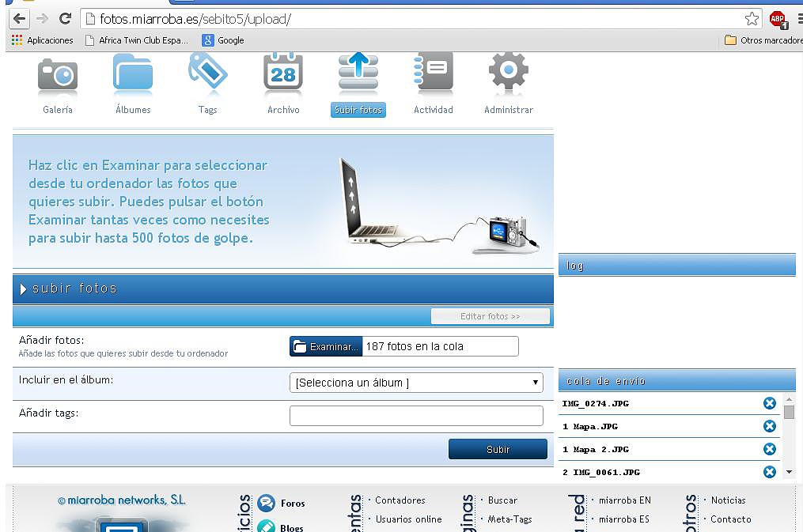
Task: Click the upload queue scrollbar down arrow
Action: [790, 472]
